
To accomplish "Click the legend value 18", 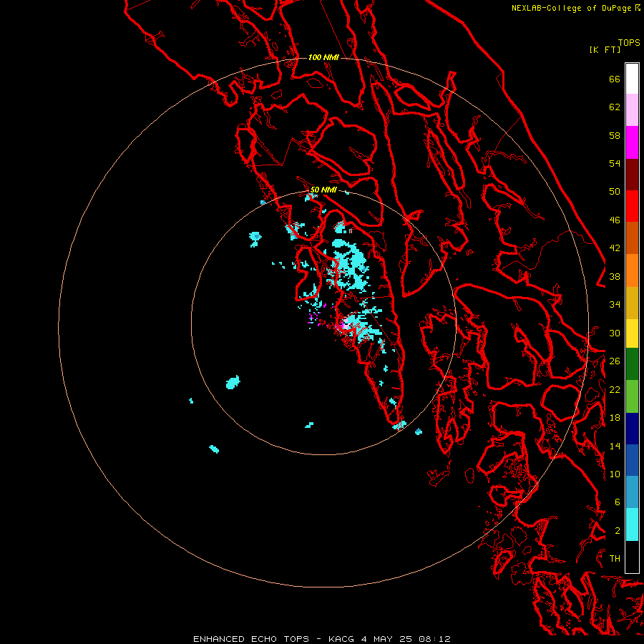I will 615,417.
